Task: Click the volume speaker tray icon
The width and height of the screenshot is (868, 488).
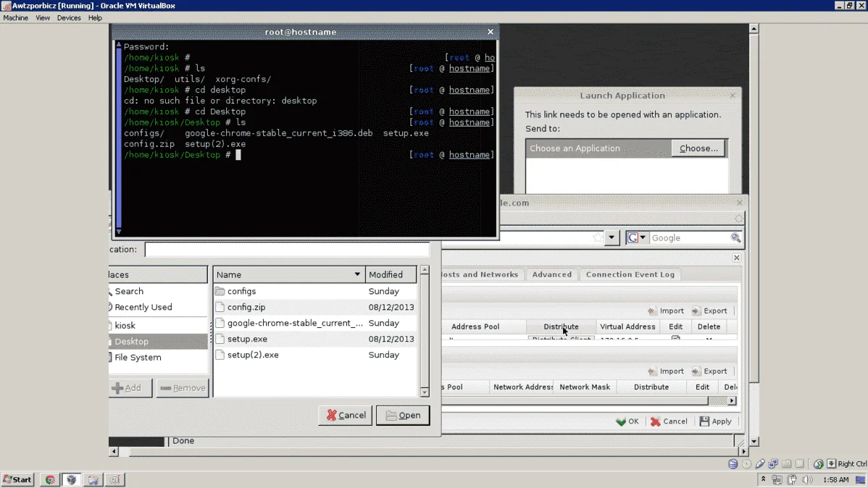Action: [808, 480]
